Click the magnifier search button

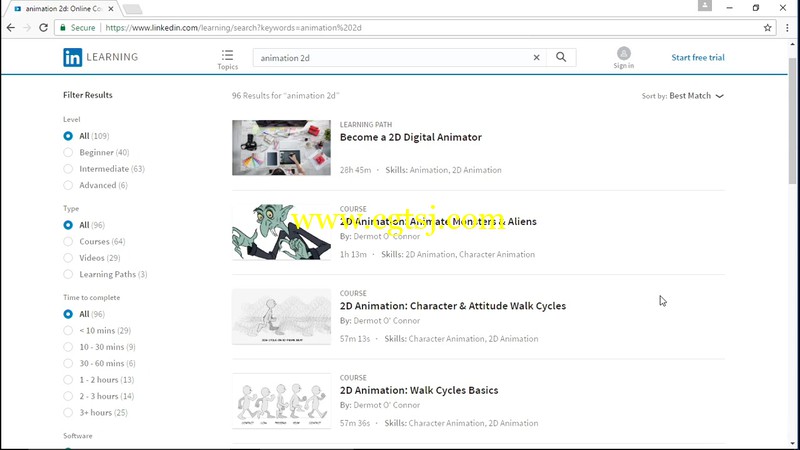[x=561, y=57]
